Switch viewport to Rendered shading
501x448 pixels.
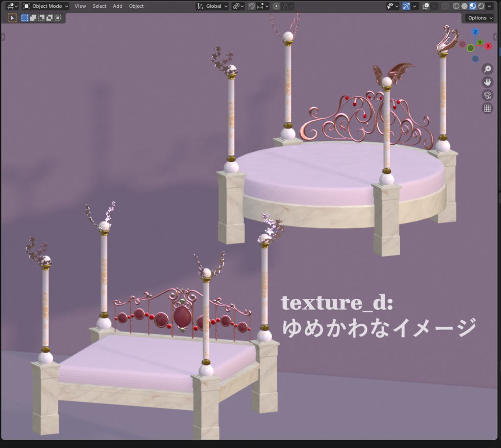coord(480,6)
